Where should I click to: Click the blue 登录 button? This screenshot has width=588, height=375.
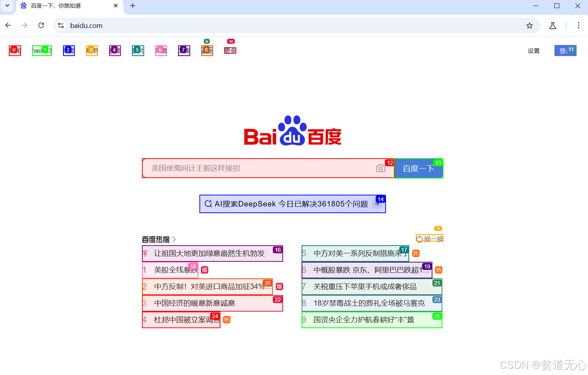566,51
